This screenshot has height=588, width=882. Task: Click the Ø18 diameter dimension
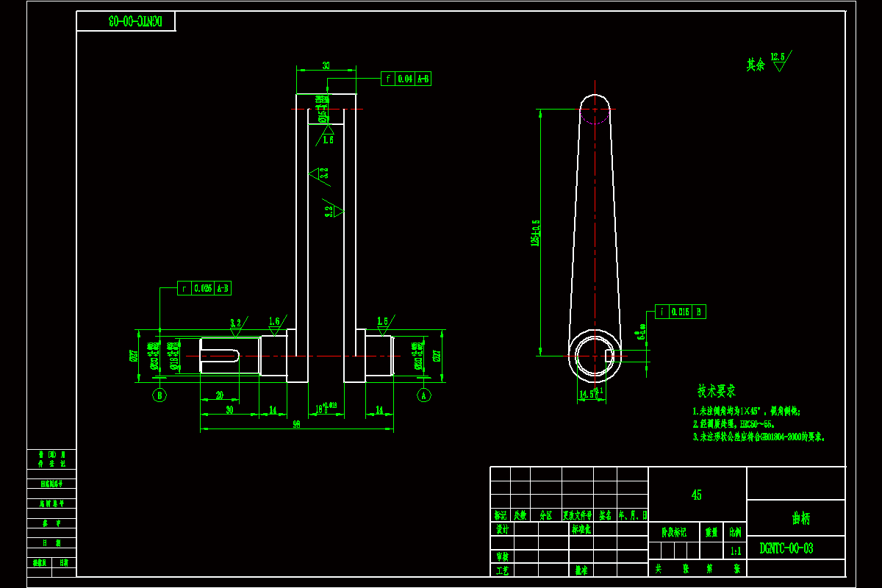[173, 356]
